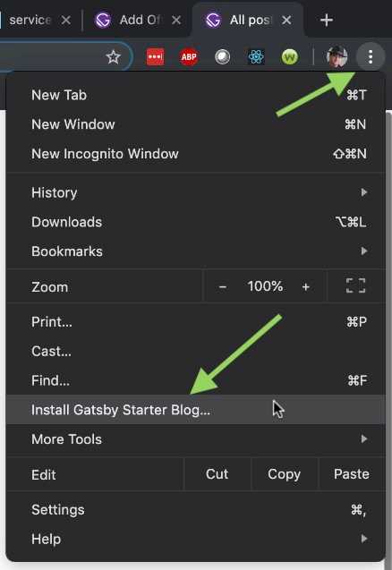The height and width of the screenshot is (570, 392).
Task: Increase zoom with the plus button
Action: tap(305, 287)
